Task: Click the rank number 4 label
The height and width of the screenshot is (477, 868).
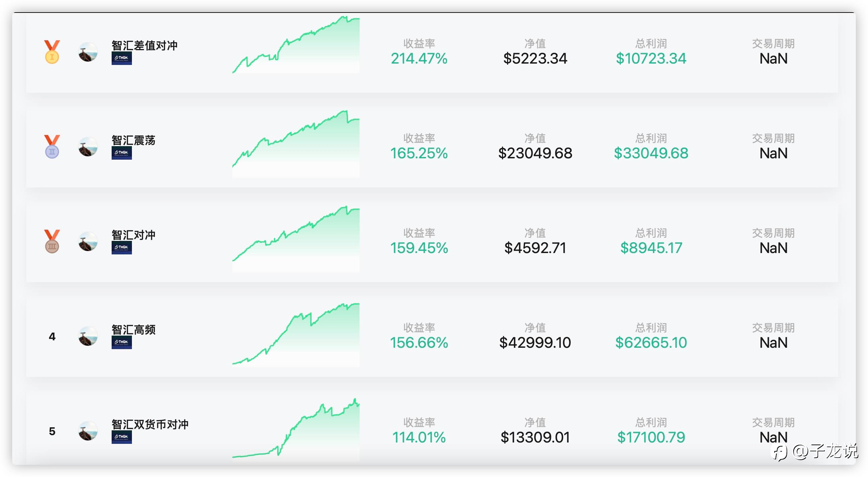Action: [52, 337]
